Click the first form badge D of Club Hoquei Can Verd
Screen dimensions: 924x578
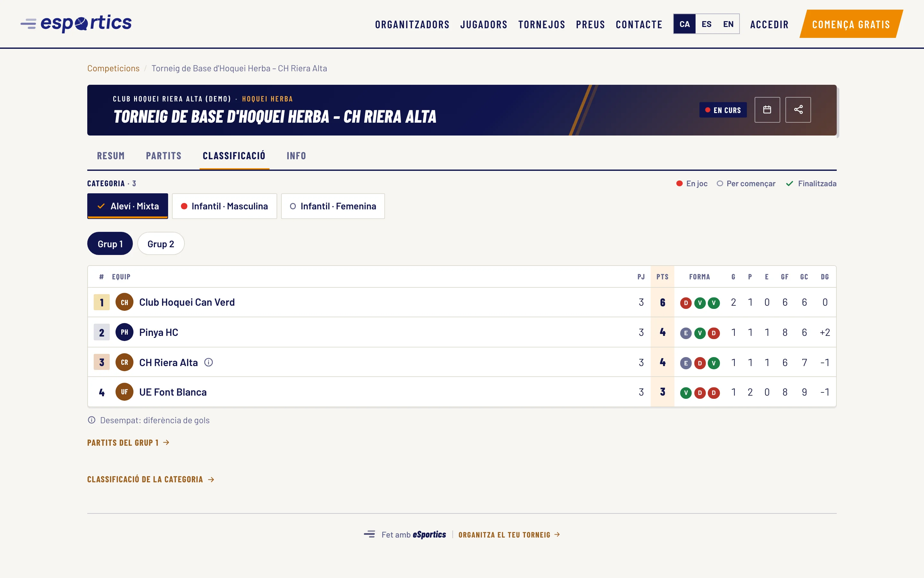tap(686, 303)
